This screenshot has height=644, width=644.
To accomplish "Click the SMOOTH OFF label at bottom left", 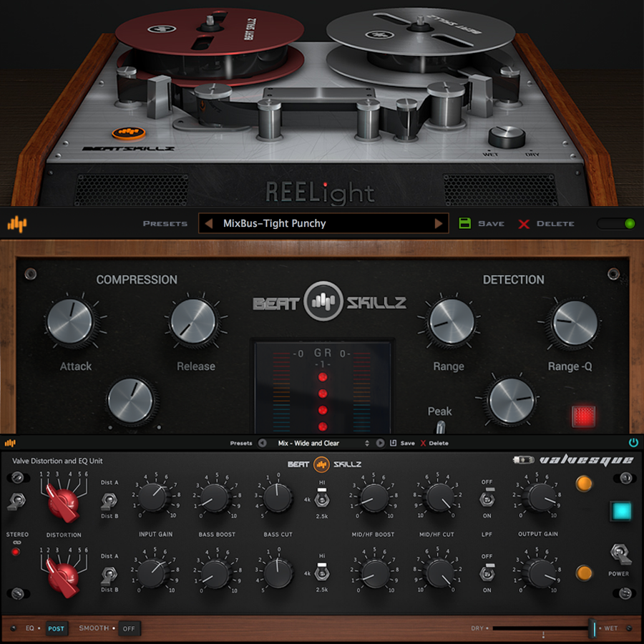I will [129, 628].
